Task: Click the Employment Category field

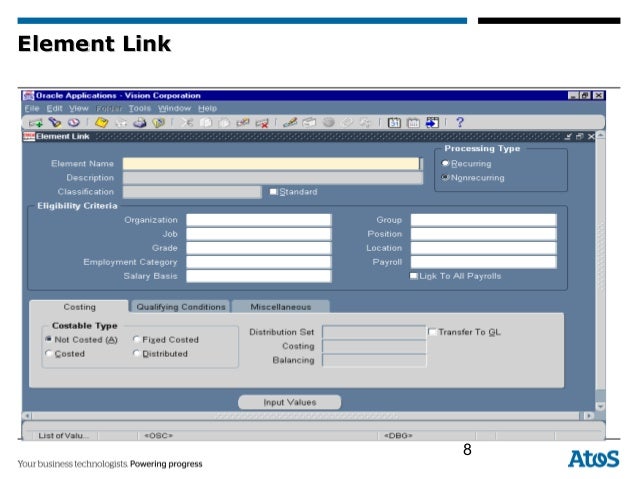Action: pyautogui.click(x=259, y=262)
